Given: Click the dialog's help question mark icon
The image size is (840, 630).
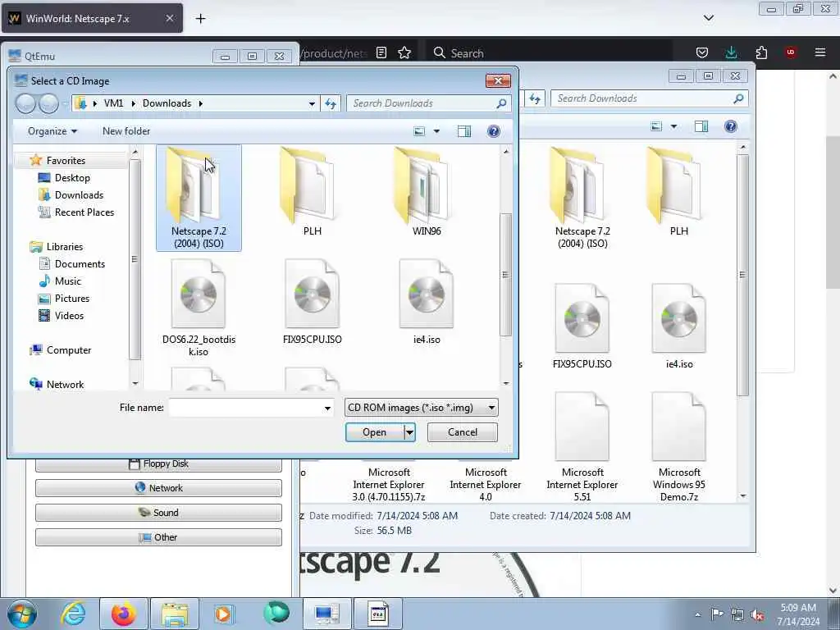Looking at the screenshot, I should click(x=493, y=131).
